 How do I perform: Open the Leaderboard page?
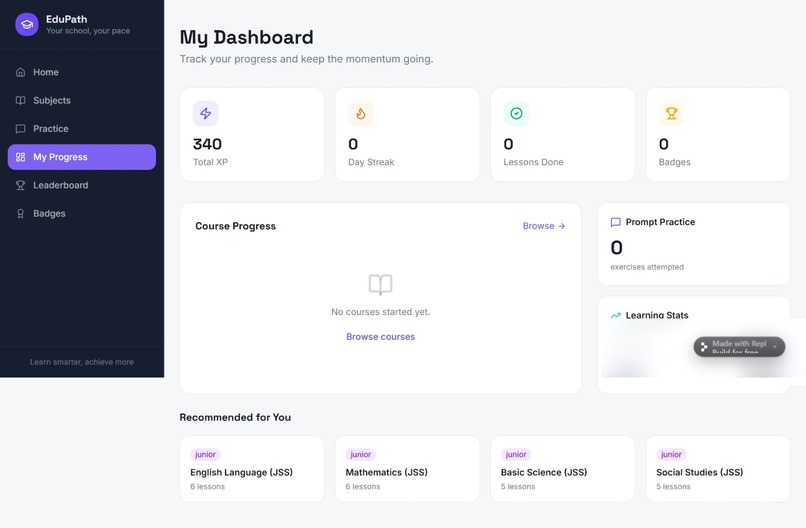click(x=82, y=185)
